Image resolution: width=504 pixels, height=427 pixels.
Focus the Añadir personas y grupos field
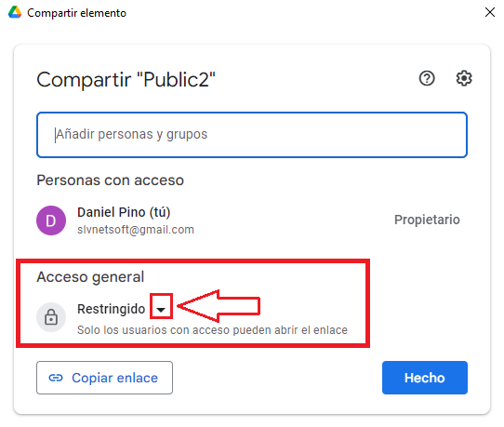(x=252, y=135)
